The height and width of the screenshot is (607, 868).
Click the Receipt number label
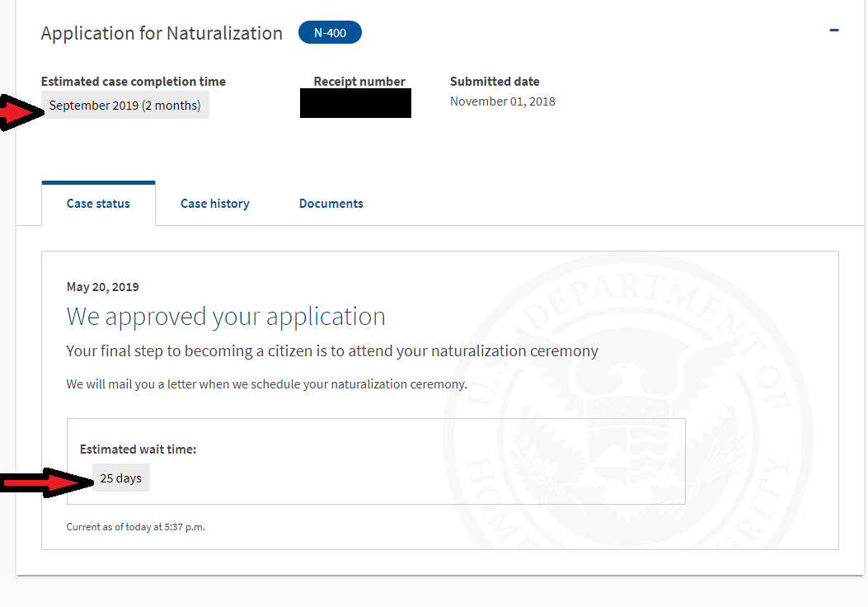(359, 82)
